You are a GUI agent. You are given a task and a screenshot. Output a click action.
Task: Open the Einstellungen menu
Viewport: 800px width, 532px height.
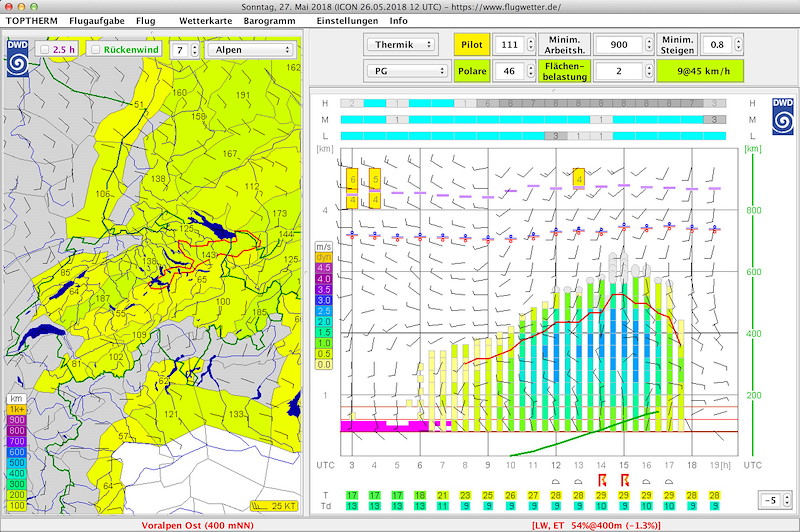tap(347, 21)
